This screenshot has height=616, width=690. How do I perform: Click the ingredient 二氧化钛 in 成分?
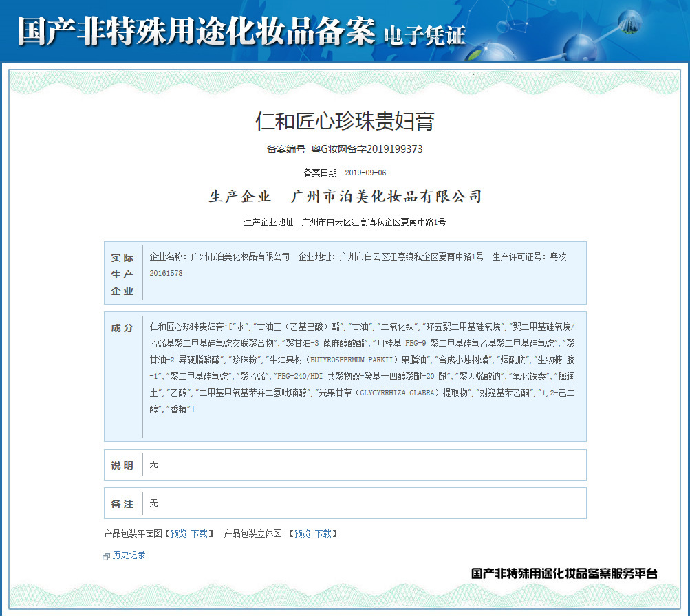pyautogui.click(x=396, y=327)
